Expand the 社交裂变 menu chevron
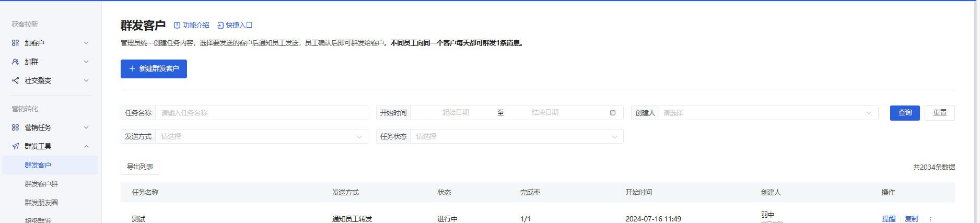This screenshot has width=980, height=223. (86, 80)
